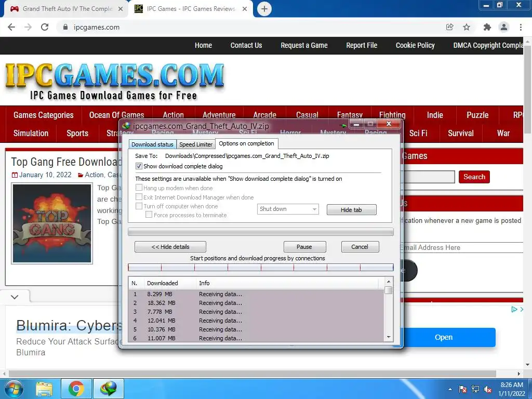532x399 pixels.
Task: Click the download progress bar
Action: click(x=261, y=232)
